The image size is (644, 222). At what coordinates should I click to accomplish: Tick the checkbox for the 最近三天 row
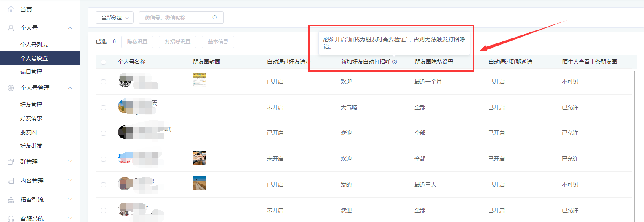[x=104, y=185]
